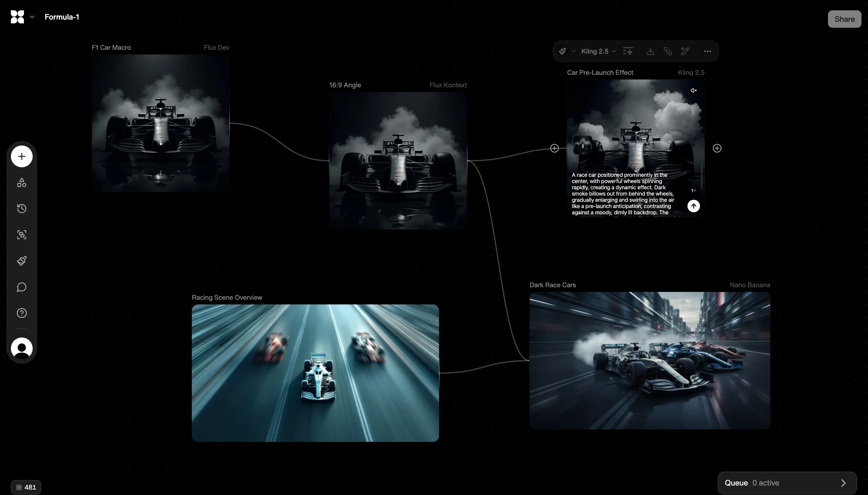Expand the Queue panel arrow
Screen dimensions: 868x495
pyautogui.click(x=843, y=483)
